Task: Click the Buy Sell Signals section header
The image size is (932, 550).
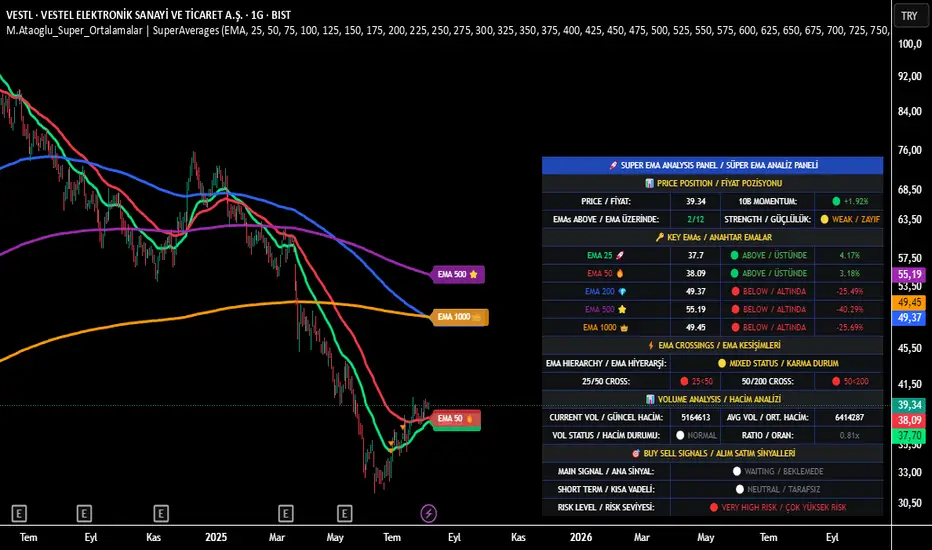Action: [x=712, y=453]
